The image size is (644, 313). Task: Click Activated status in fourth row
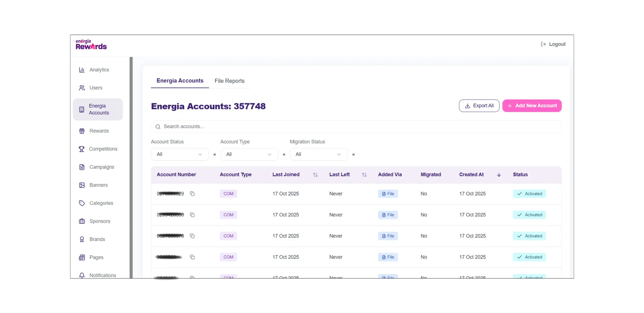pyautogui.click(x=529, y=257)
